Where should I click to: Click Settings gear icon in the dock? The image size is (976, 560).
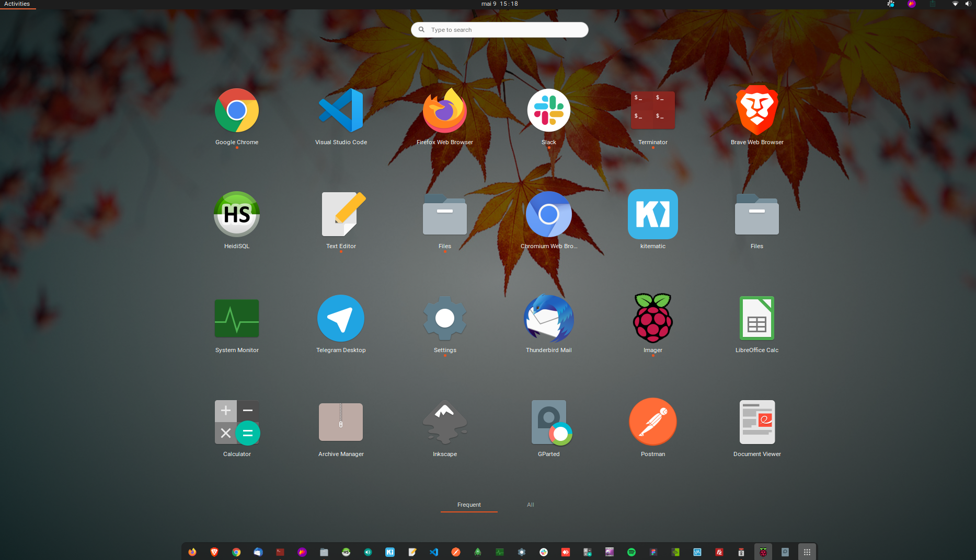point(522,552)
